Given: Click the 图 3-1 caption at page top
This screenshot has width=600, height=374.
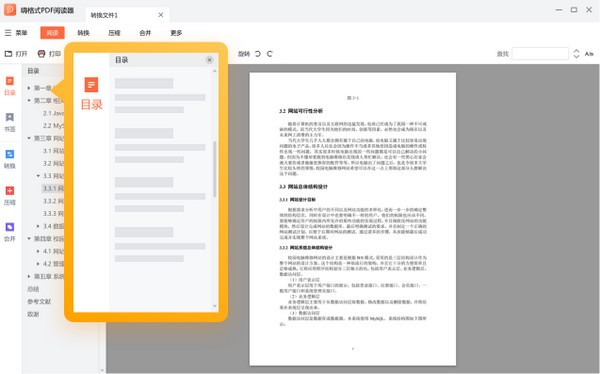Looking at the screenshot, I should (x=353, y=98).
